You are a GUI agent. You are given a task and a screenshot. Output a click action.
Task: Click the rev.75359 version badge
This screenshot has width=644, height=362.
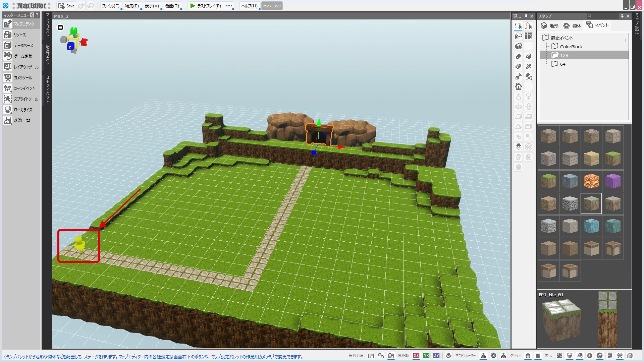click(x=272, y=6)
